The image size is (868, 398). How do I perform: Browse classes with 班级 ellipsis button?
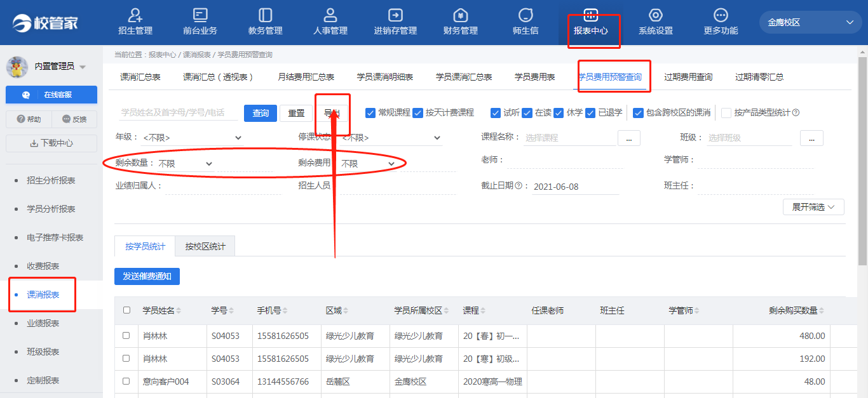point(811,138)
